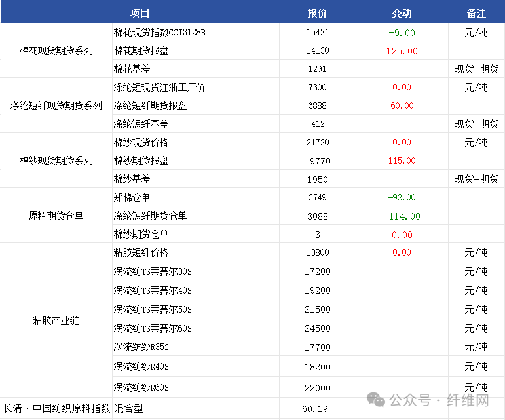The width and height of the screenshot is (505, 420).
Task: Click the 项目 column header
Action: pos(140,13)
